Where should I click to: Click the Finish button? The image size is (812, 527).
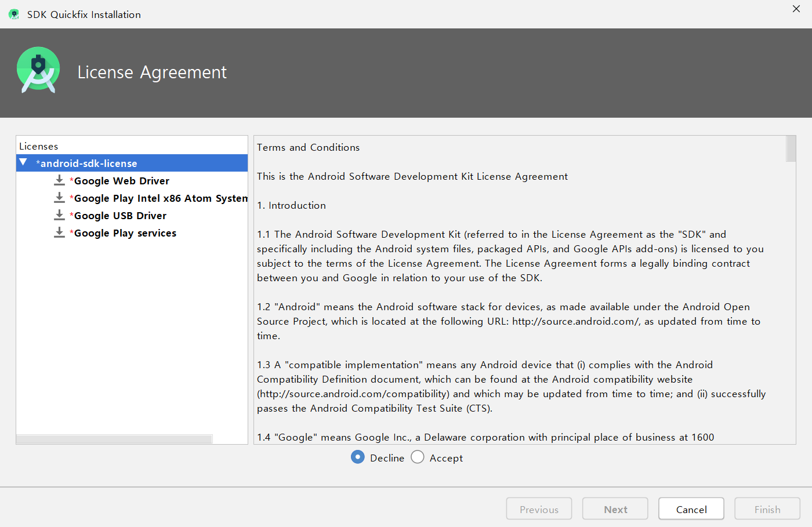[x=767, y=509]
